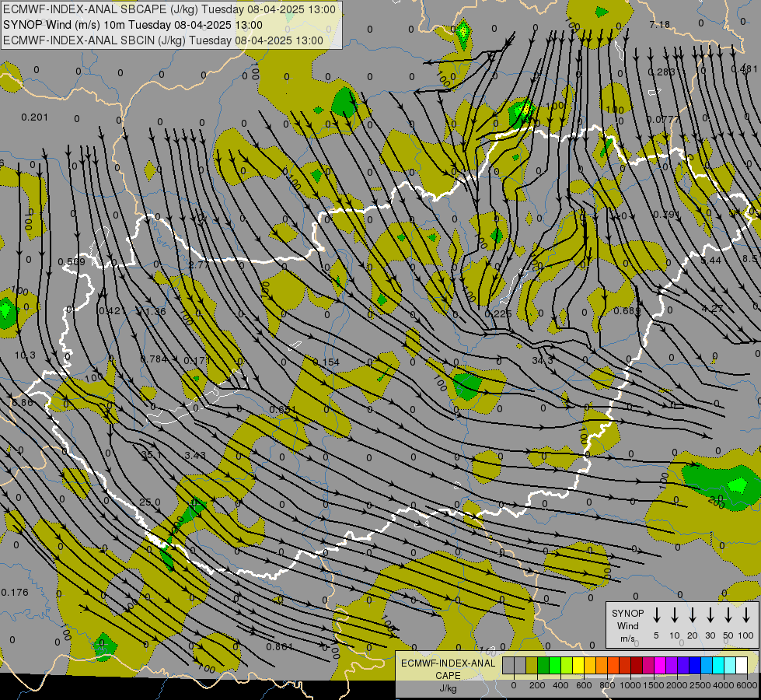Viewport: 761px width, 700px height.
Task: Pick the olive swatch in the CAPE legend
Action: [532, 665]
